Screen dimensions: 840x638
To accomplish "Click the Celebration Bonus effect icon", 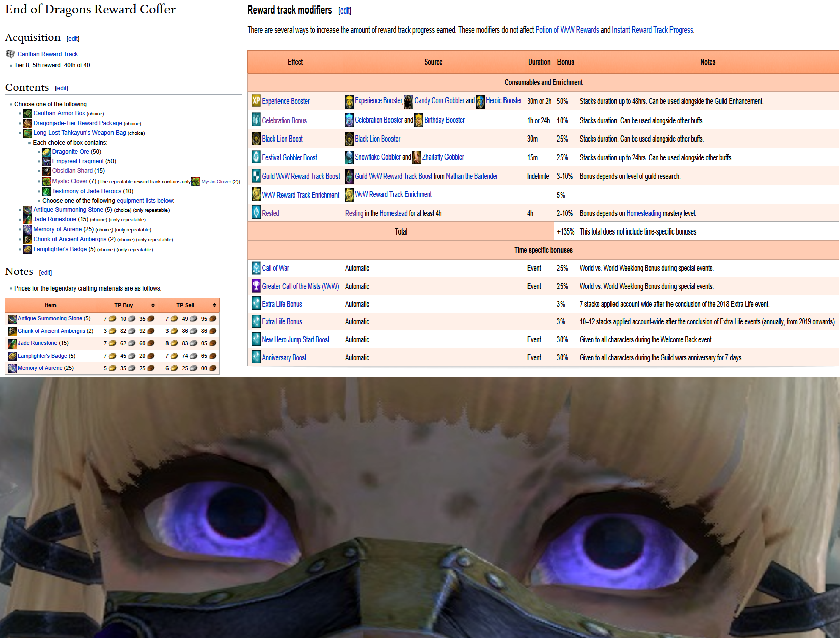I will tap(256, 120).
